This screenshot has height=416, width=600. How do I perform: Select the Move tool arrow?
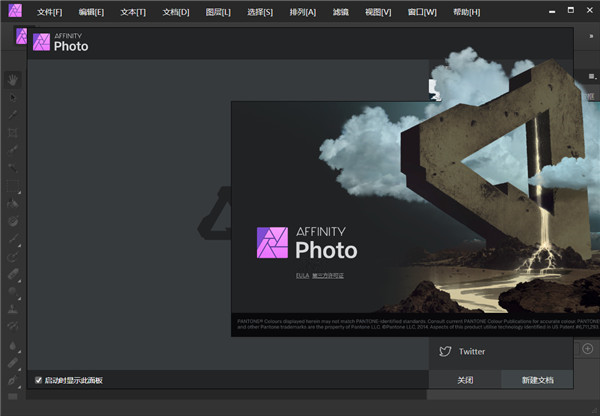(x=12, y=97)
